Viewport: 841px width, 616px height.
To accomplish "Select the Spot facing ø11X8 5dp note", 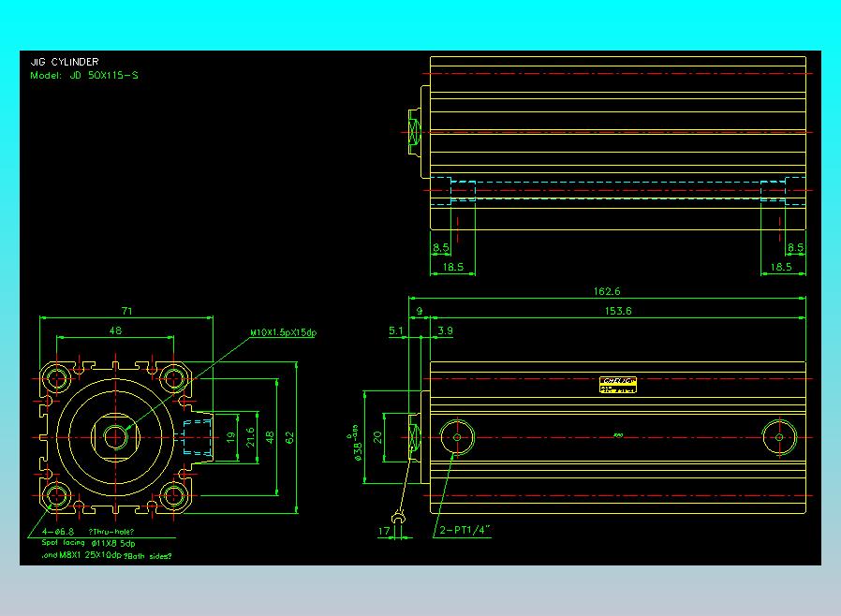I will point(88,543).
